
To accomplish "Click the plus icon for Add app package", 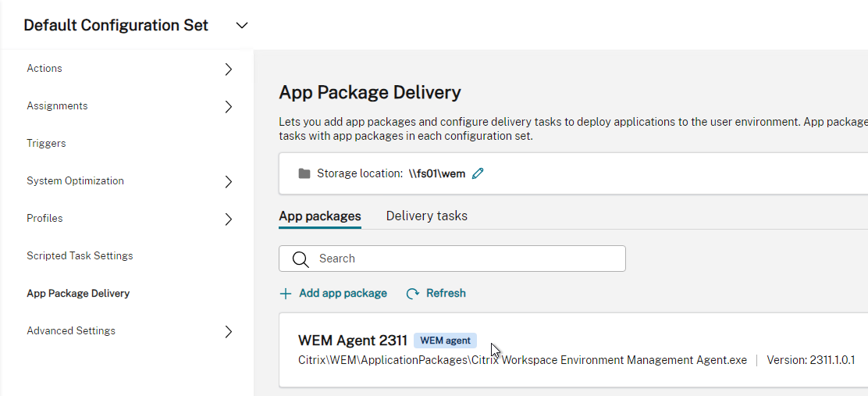I will [286, 294].
